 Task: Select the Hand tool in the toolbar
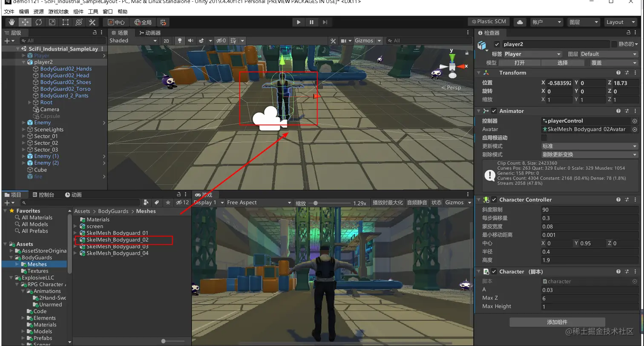(x=12, y=22)
